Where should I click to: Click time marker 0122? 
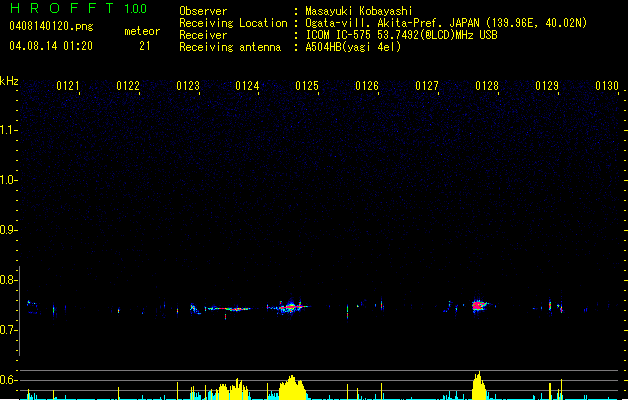(x=128, y=86)
